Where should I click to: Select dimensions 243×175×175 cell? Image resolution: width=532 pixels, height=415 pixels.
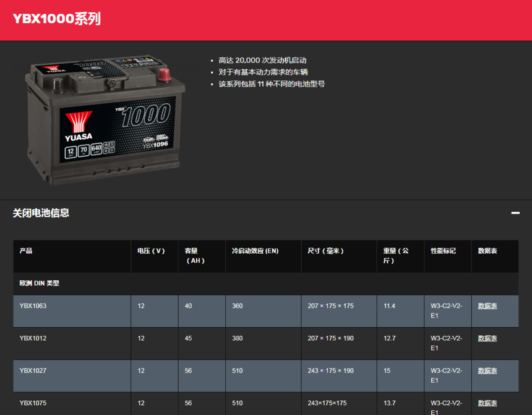pos(339,404)
